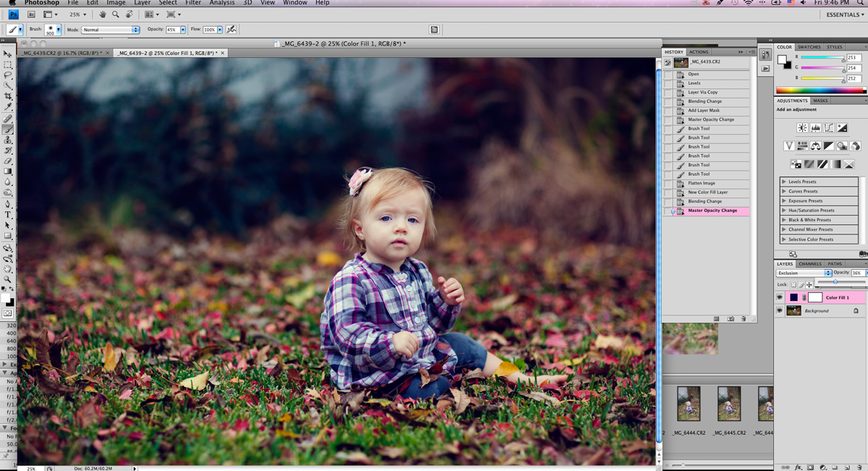This screenshot has height=471, width=868.
Task: Select the Clone Stamp tool
Action: [8, 140]
